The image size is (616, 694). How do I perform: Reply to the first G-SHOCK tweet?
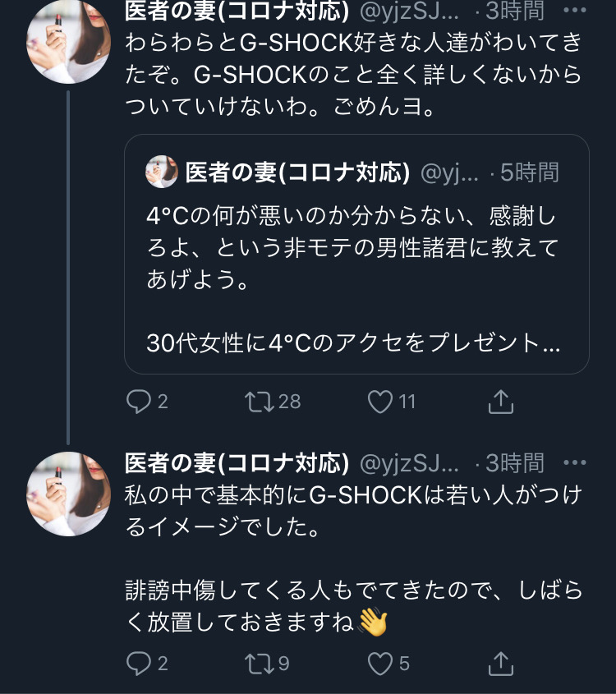pos(137,402)
